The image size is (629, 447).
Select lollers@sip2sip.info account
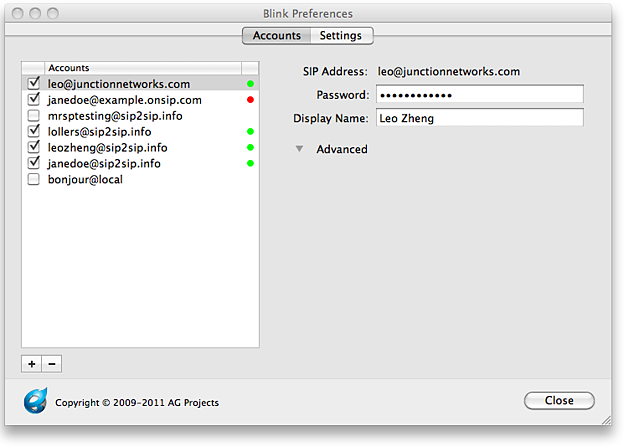[x=140, y=132]
